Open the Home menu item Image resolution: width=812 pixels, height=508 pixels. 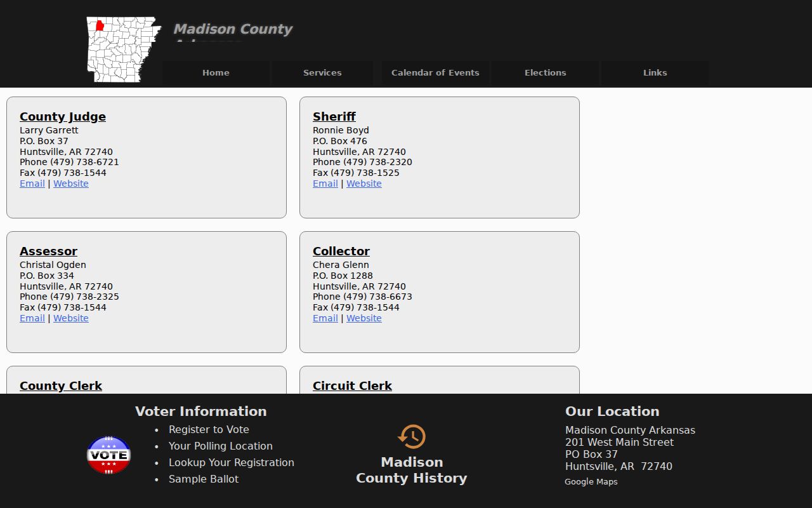(216, 72)
